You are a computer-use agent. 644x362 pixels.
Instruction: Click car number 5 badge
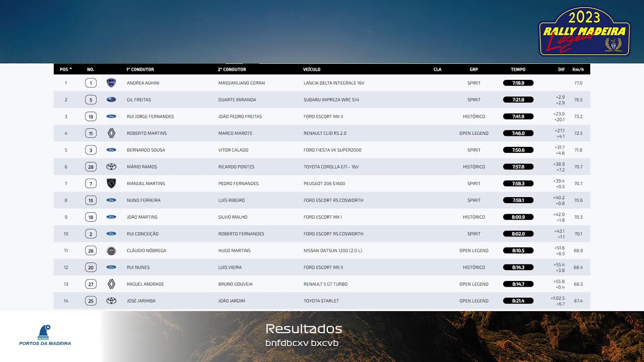(x=91, y=100)
